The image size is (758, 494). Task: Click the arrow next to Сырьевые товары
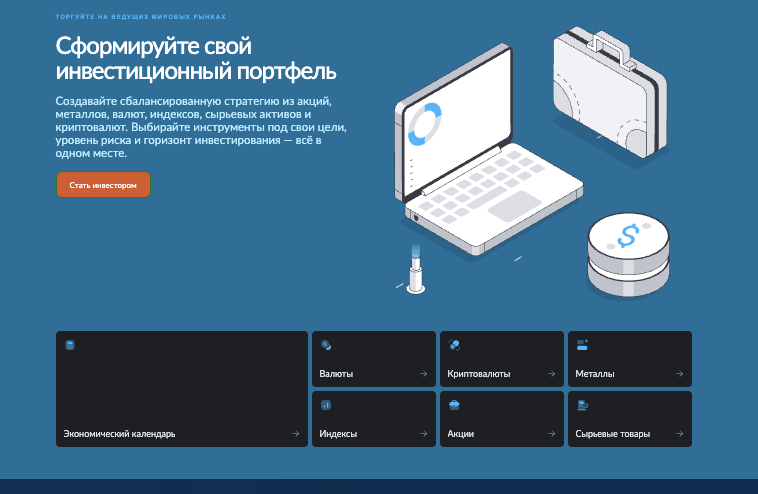pyautogui.click(x=680, y=434)
